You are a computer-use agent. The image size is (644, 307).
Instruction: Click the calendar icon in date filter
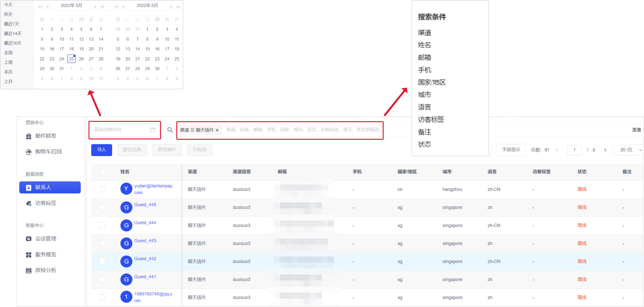[x=153, y=130]
